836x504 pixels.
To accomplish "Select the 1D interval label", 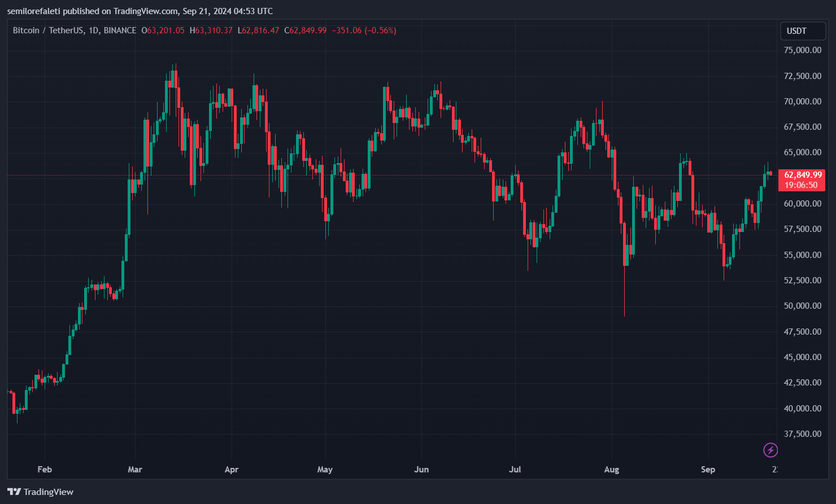I will pos(94,30).
